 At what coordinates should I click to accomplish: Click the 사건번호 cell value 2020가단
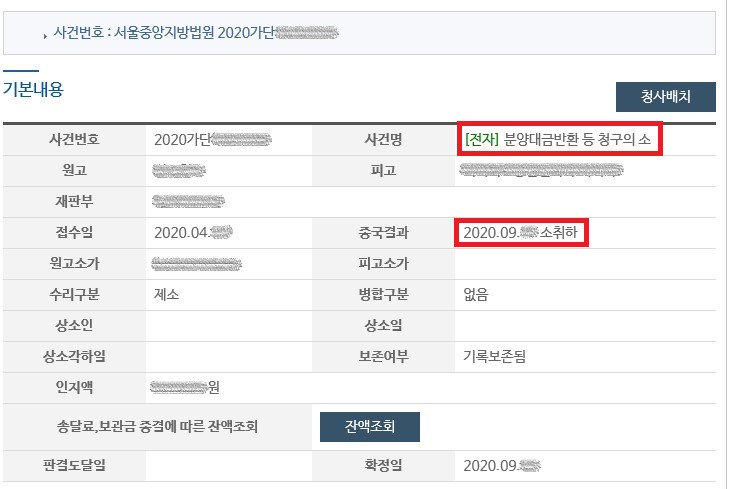pos(212,140)
